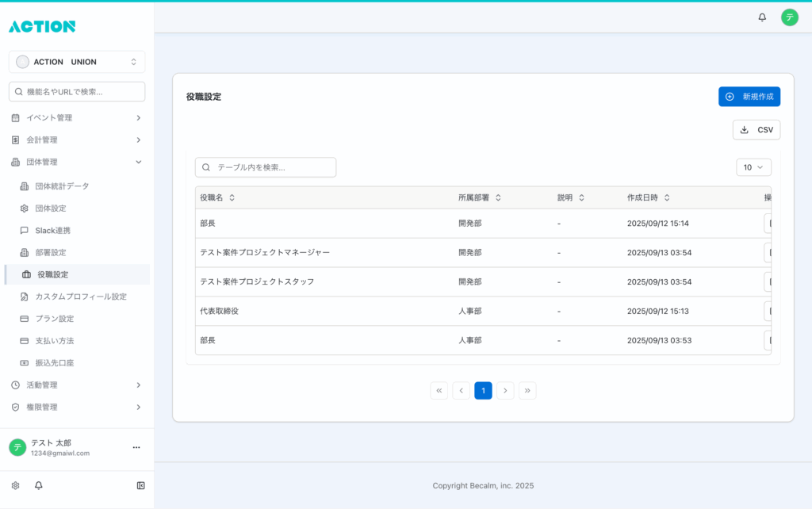Screen dimensions: 812x509
Task: Click the notification bell in top header
Action: click(x=762, y=17)
